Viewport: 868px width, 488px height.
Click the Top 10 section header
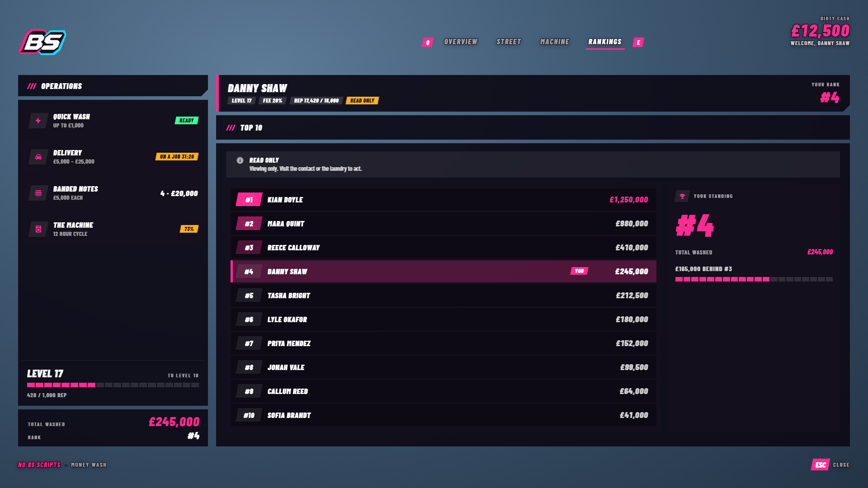533,128
